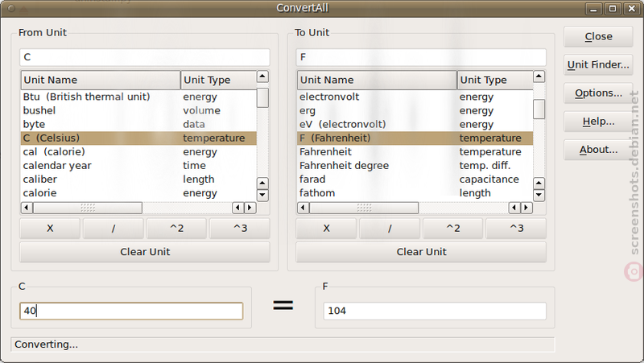Open the Help window
644x363 pixels.
coord(598,122)
